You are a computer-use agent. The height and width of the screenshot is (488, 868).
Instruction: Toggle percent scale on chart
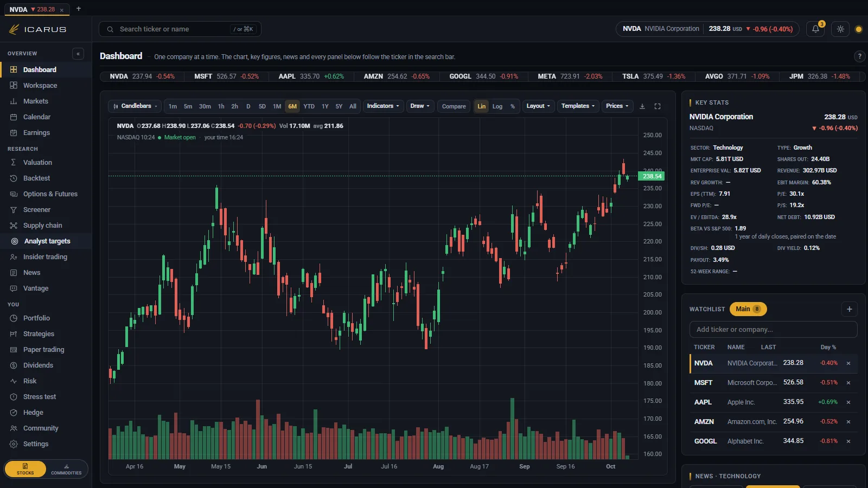[513, 106]
